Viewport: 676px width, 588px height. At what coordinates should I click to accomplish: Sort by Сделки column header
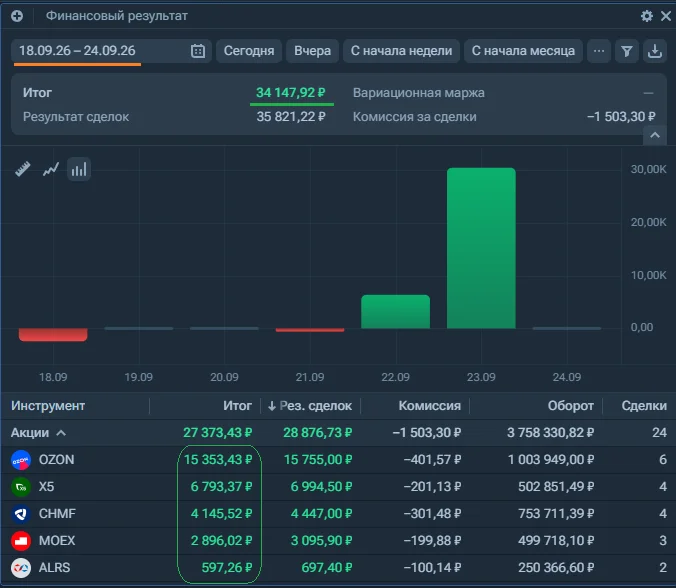point(644,406)
